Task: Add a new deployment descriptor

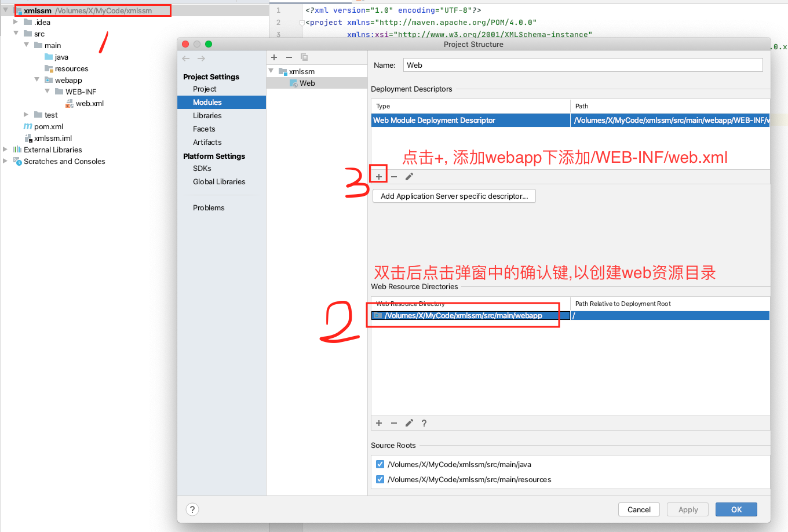Action: [379, 177]
